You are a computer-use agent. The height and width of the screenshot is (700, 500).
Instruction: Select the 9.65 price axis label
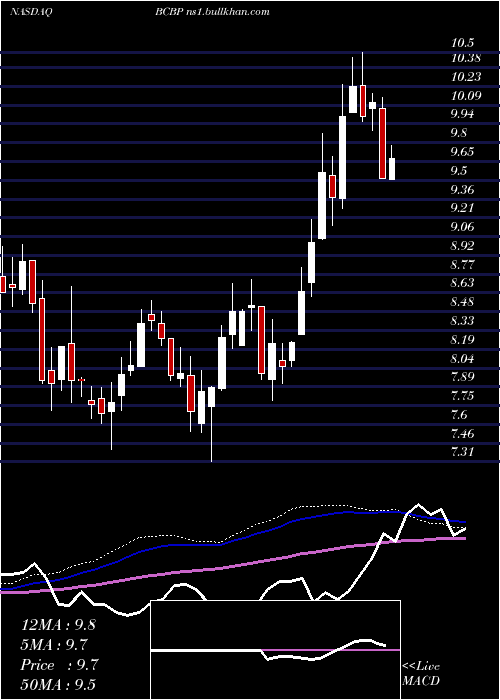click(x=462, y=152)
